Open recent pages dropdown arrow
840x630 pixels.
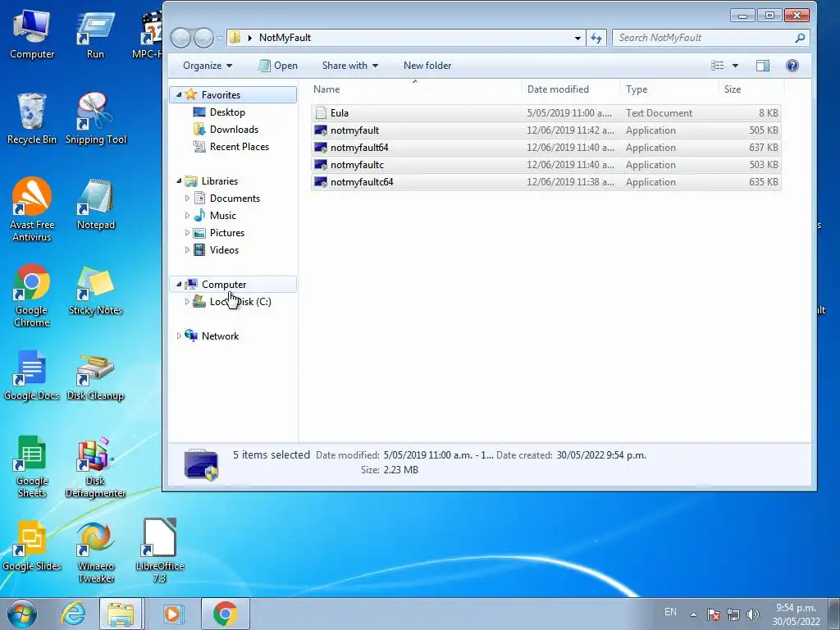pyautogui.click(x=220, y=38)
